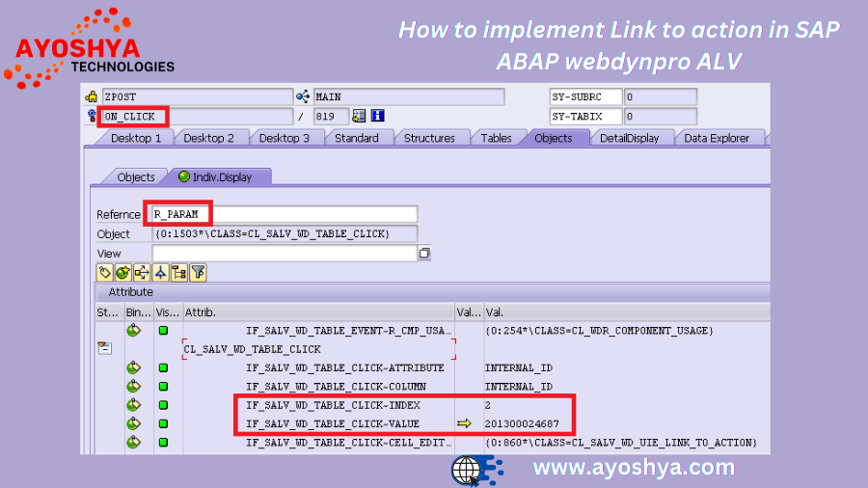Click the value 201300024687
The height and width of the screenshot is (488, 868).
point(522,423)
